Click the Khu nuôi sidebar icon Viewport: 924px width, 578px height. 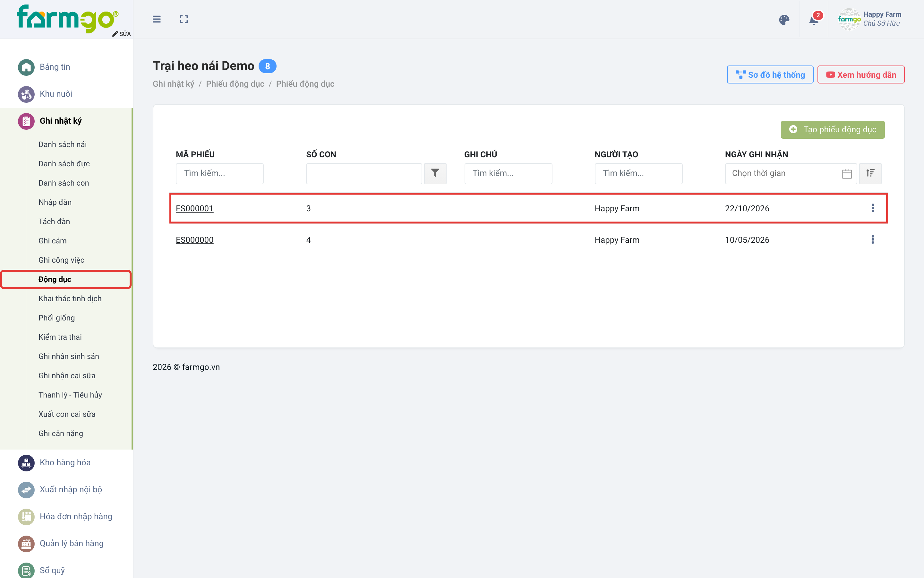(x=26, y=94)
